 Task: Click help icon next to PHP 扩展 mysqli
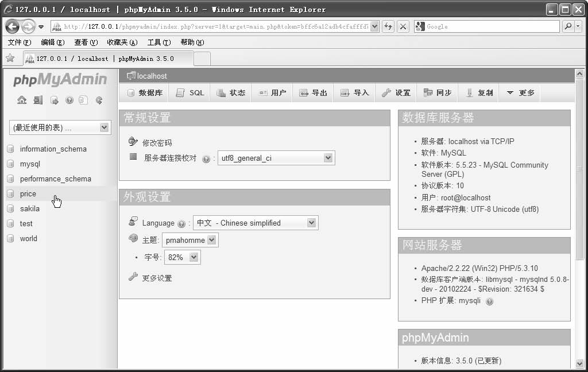(x=489, y=301)
